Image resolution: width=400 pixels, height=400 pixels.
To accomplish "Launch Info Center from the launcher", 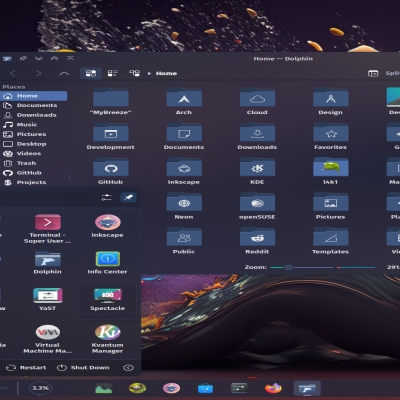I will [107, 263].
